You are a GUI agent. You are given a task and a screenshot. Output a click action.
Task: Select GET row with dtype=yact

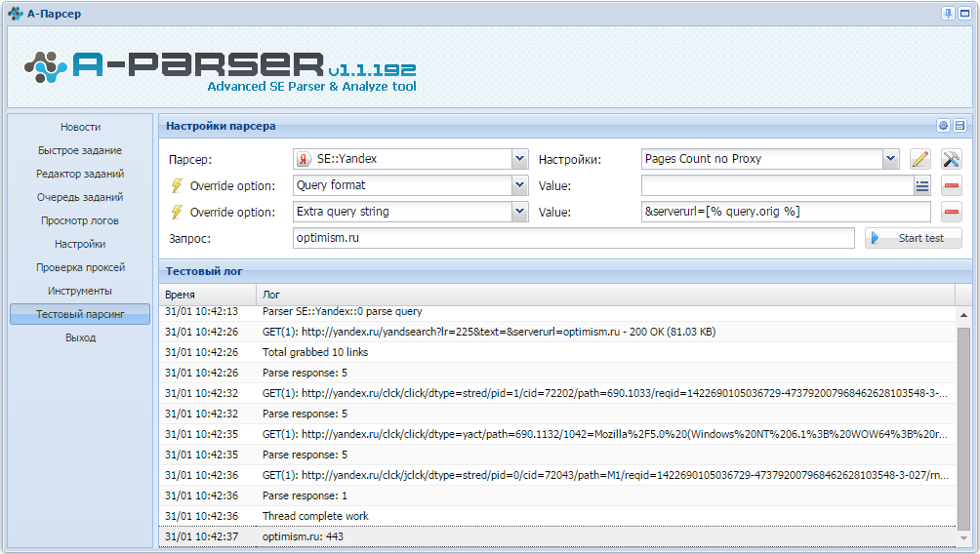(557, 434)
